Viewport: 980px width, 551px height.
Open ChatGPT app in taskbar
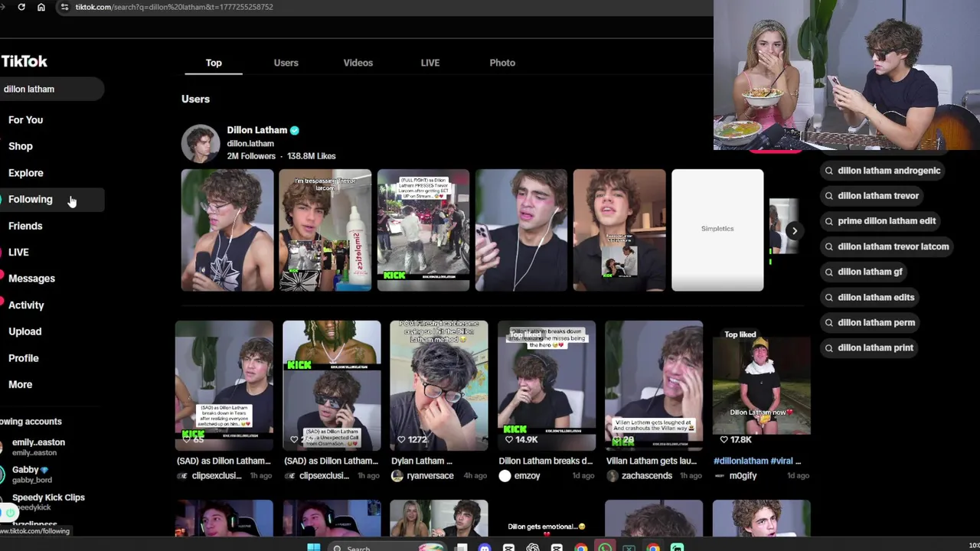coord(533,546)
